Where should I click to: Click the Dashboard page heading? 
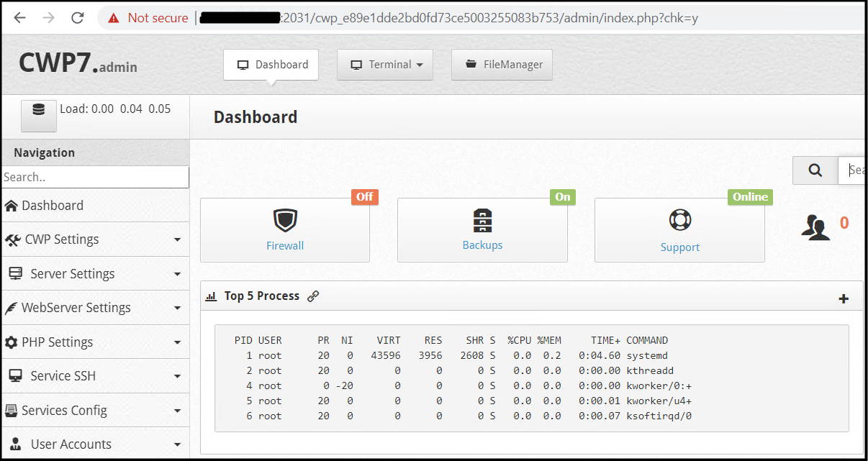click(256, 117)
